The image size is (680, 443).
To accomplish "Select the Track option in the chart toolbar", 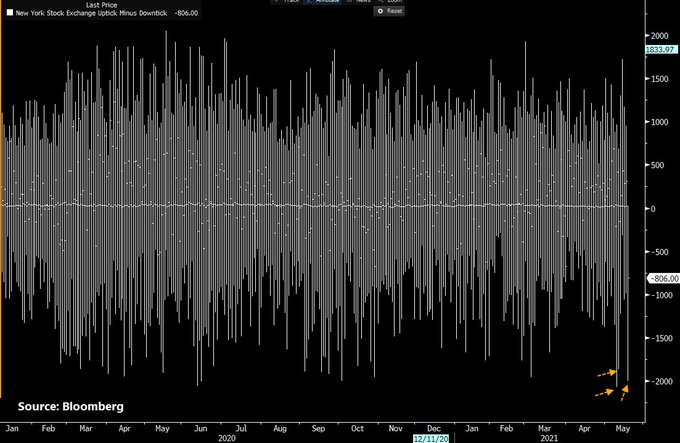I will (287, 1).
